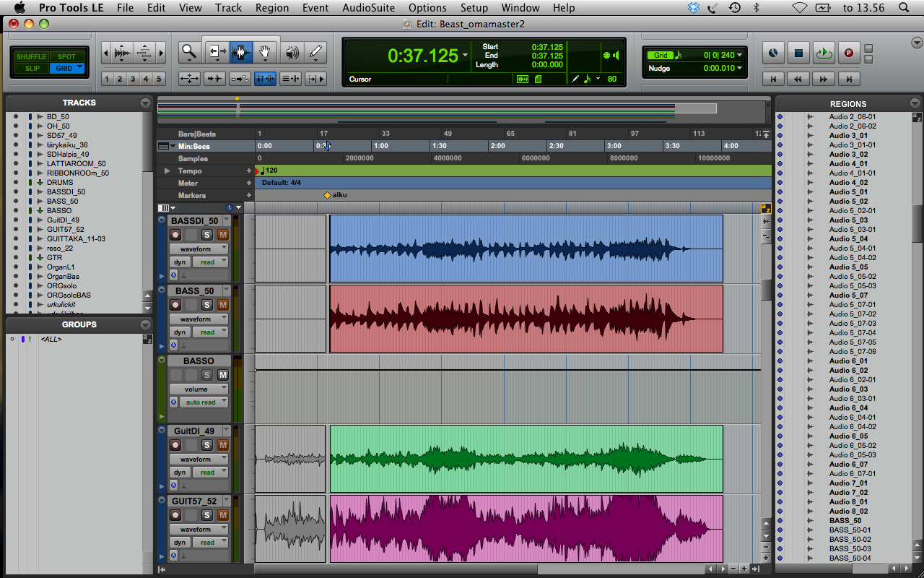Image resolution: width=924 pixels, height=578 pixels.
Task: Toggle Tab to Transients button
Action: click(214, 79)
